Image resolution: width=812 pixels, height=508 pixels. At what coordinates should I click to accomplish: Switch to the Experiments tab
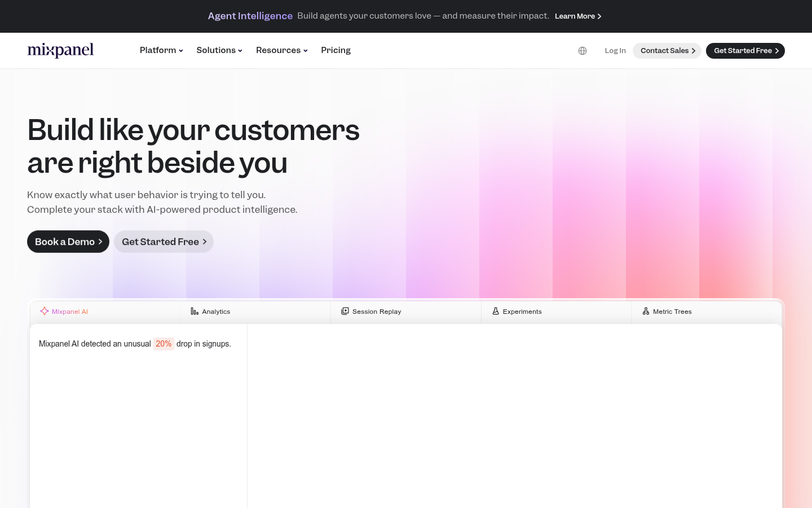click(557, 312)
